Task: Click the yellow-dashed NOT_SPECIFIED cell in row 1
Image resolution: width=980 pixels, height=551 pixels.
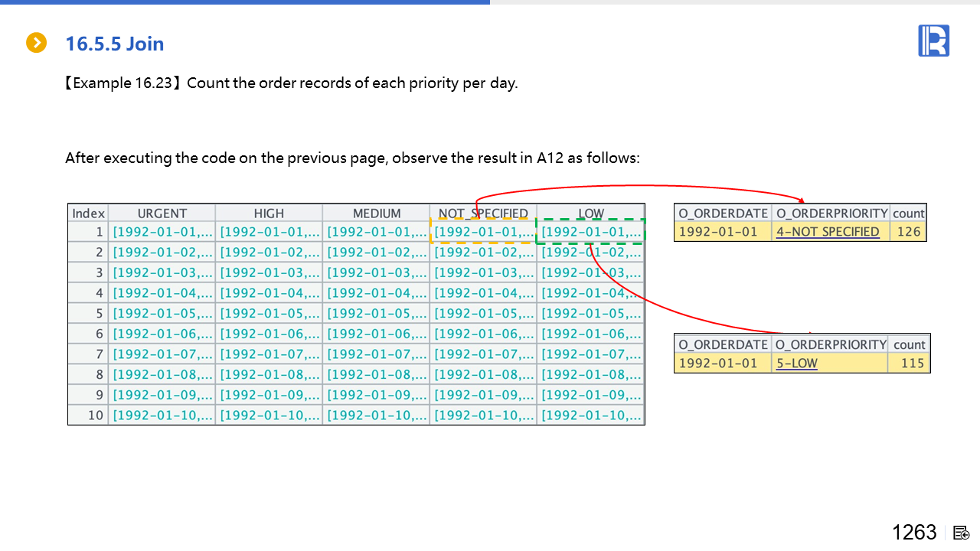Action: pyautogui.click(x=483, y=231)
